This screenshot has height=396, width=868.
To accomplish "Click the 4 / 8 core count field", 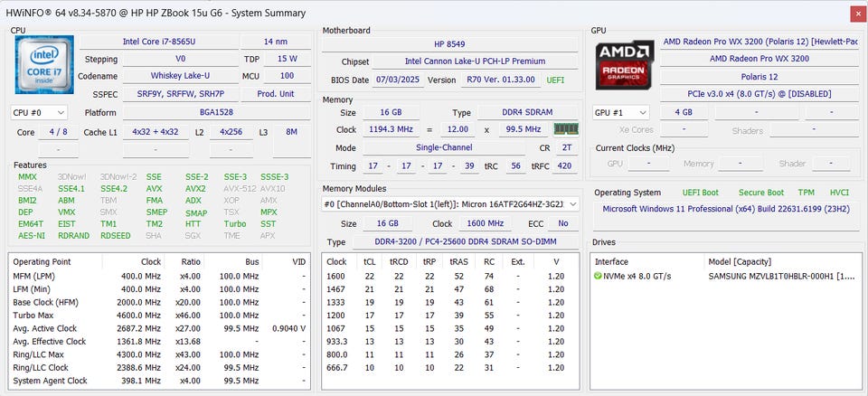I will point(58,132).
